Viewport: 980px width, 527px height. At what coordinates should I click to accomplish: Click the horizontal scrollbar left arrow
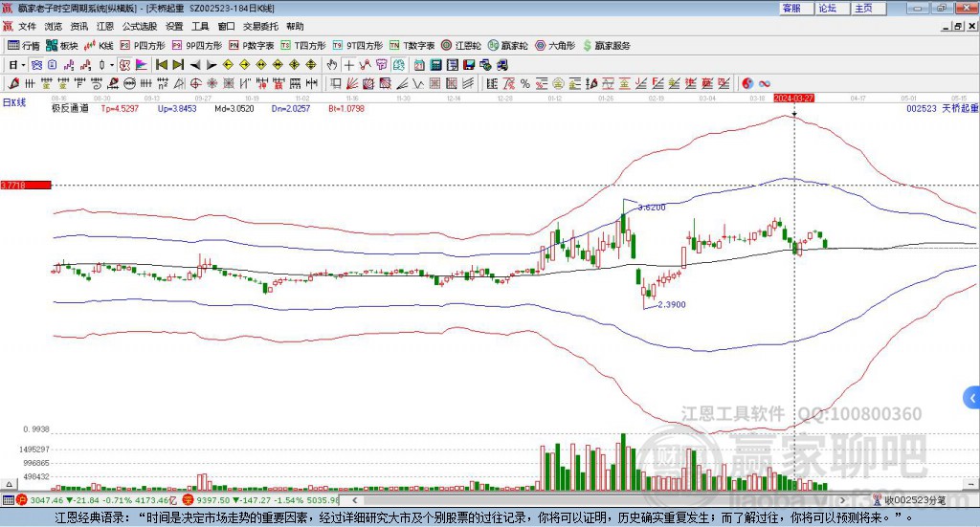(355, 500)
